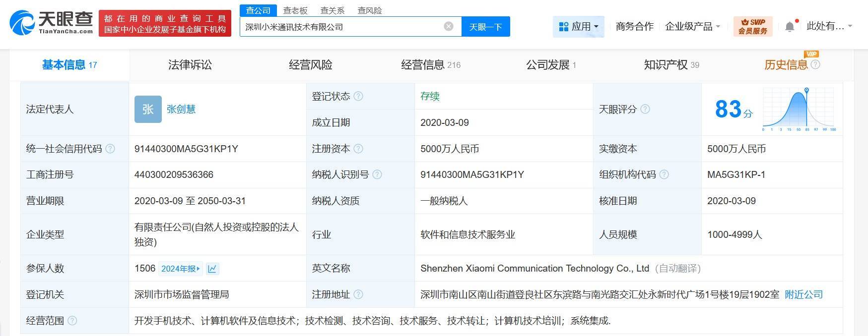
Task: Click the 83分 score value
Action: 734,109
